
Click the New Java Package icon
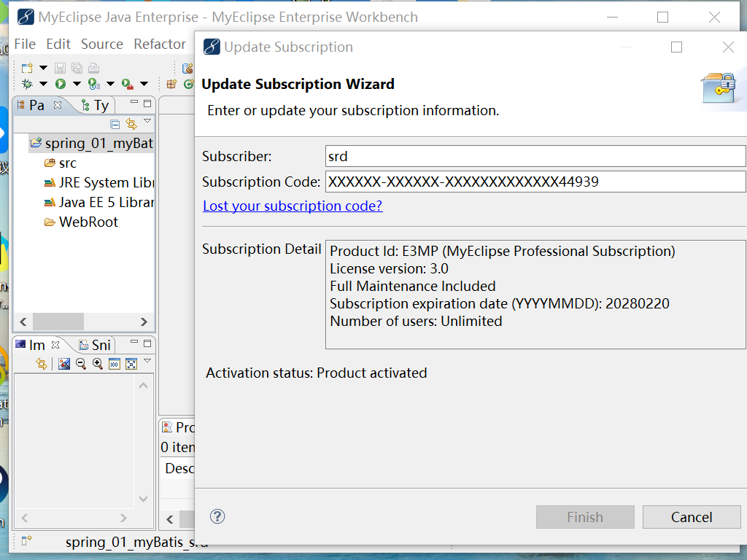pyautogui.click(x=171, y=85)
